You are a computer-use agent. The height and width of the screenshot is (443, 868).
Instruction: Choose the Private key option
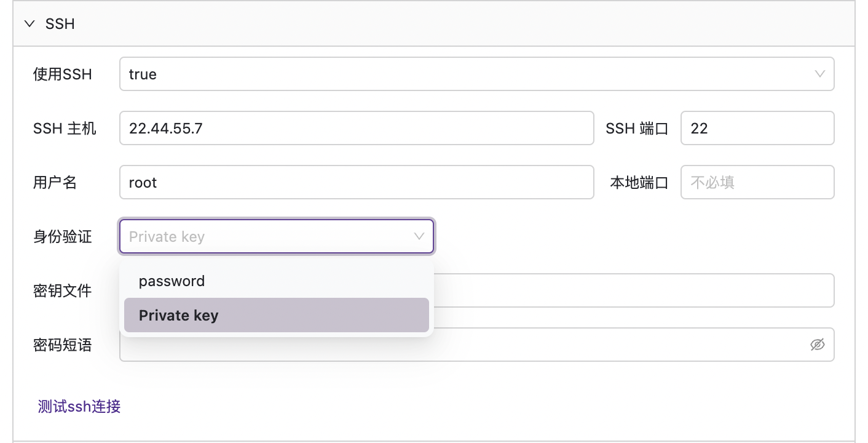[x=277, y=315]
